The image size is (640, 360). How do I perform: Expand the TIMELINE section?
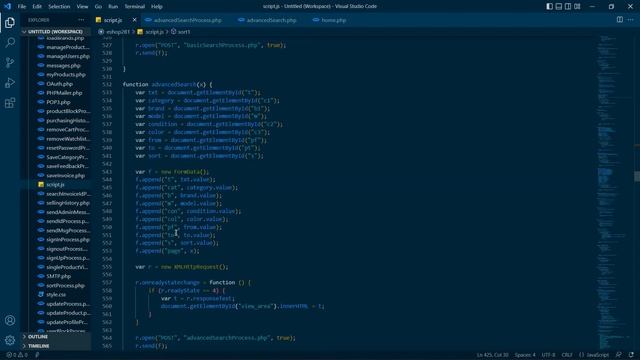coord(38,346)
